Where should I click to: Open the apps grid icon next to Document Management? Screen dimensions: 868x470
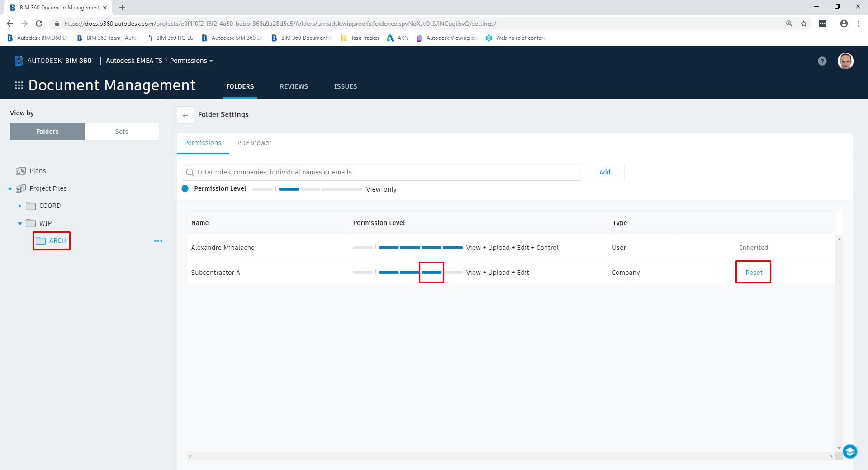tap(19, 85)
